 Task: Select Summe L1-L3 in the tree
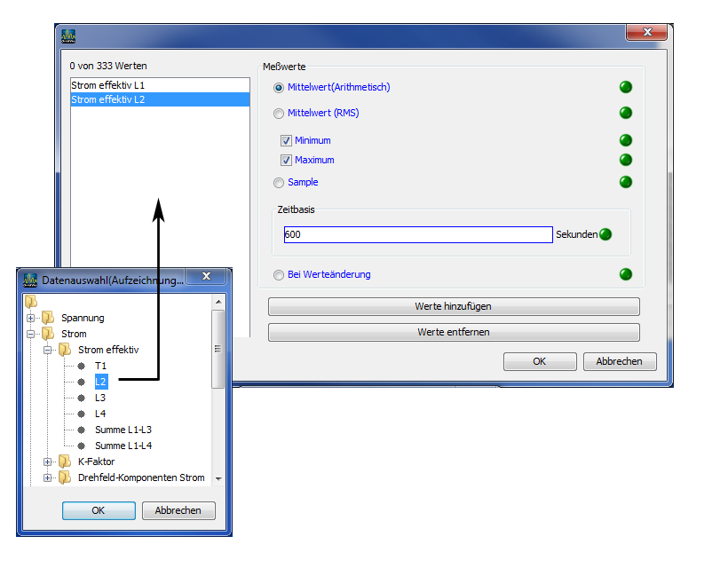pos(123,430)
